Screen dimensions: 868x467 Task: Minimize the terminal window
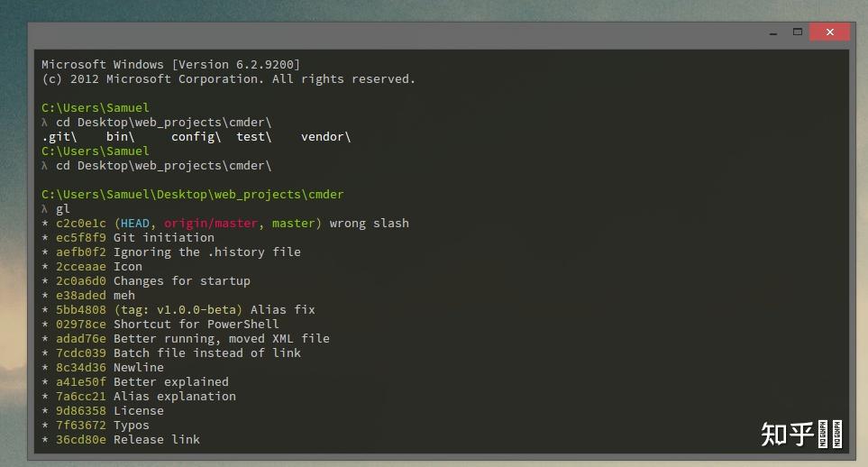pos(773,33)
